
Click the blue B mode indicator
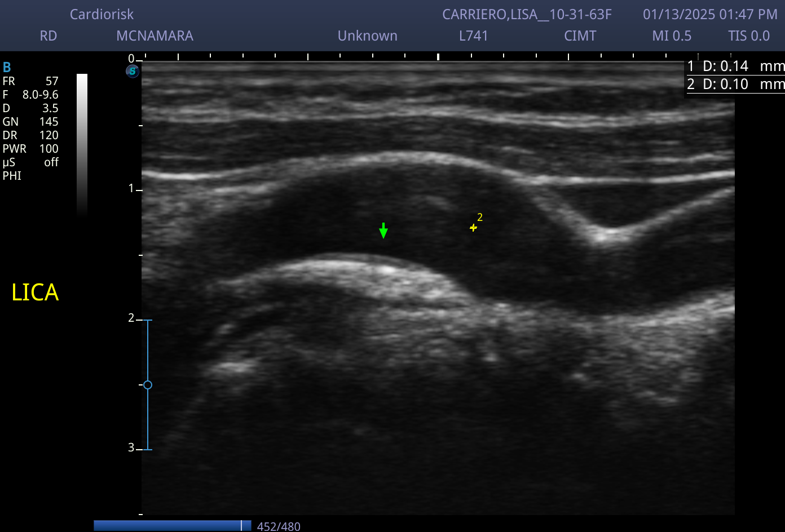[7, 68]
